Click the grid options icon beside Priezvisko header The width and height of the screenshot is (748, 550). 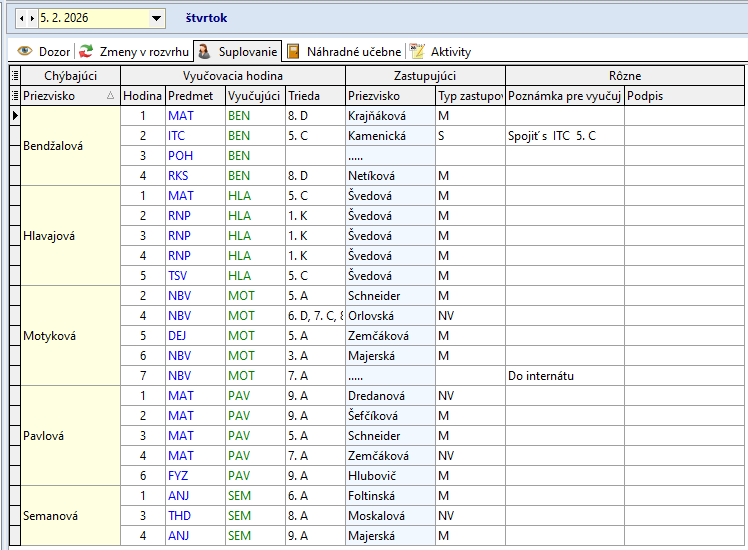click(x=14, y=96)
